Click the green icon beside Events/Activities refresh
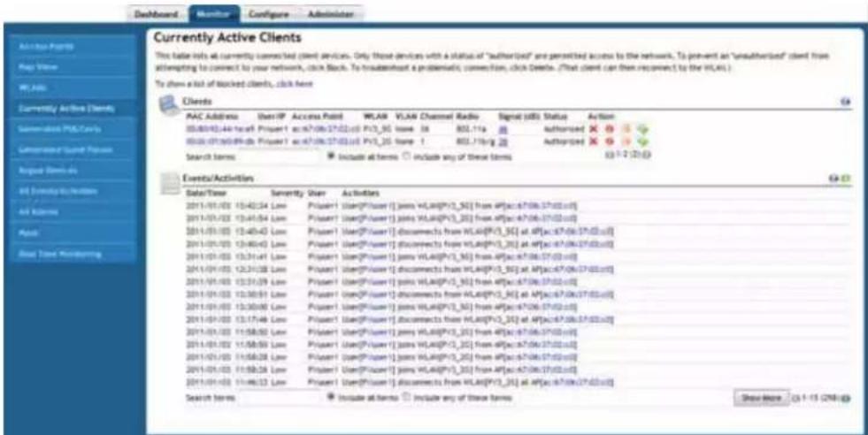This screenshot has width=868, height=435. (x=847, y=179)
